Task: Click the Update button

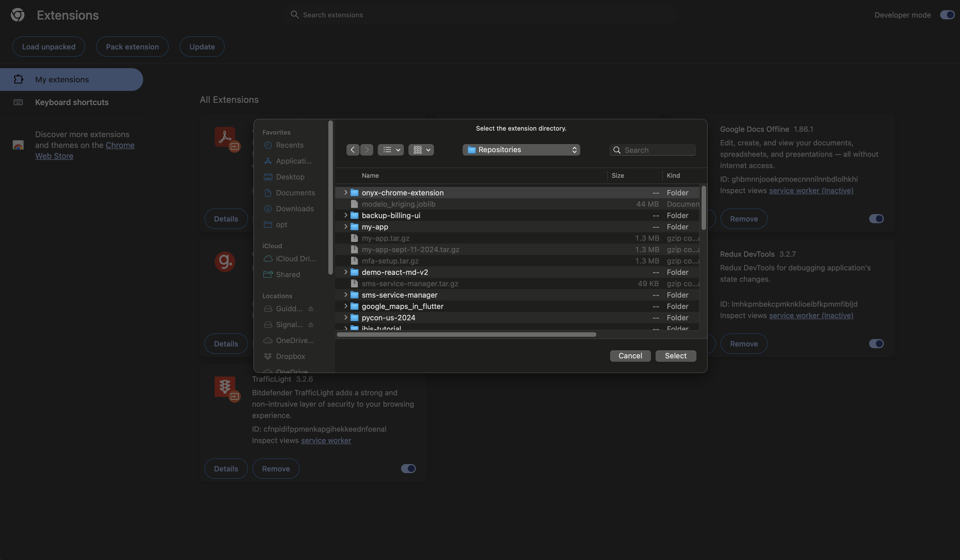Action: pos(202,47)
